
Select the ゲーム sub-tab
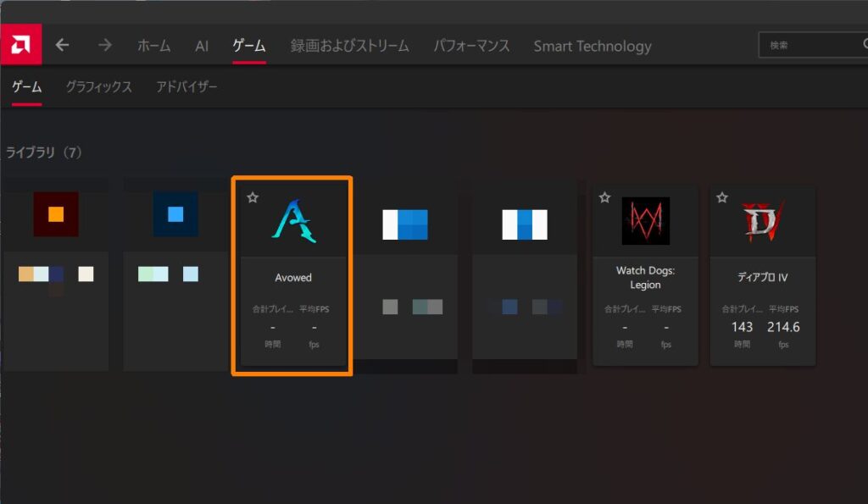pos(26,87)
